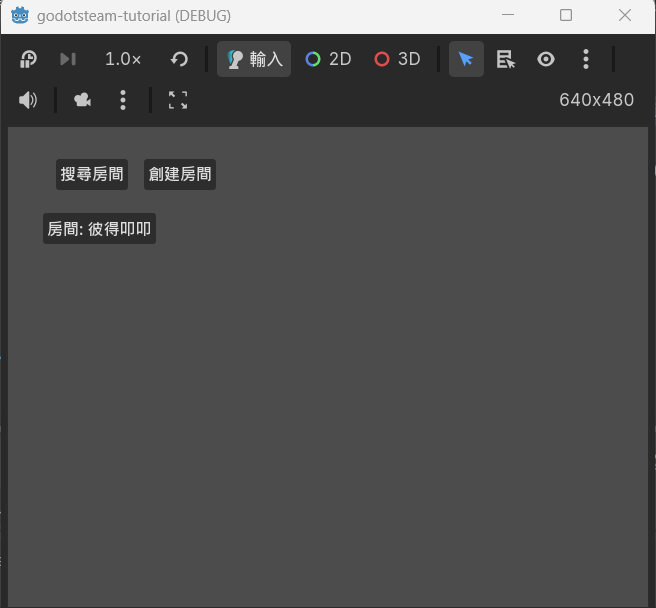Open the 1.0× game speed dropdown
The width and height of the screenshot is (656, 608).
pos(123,59)
